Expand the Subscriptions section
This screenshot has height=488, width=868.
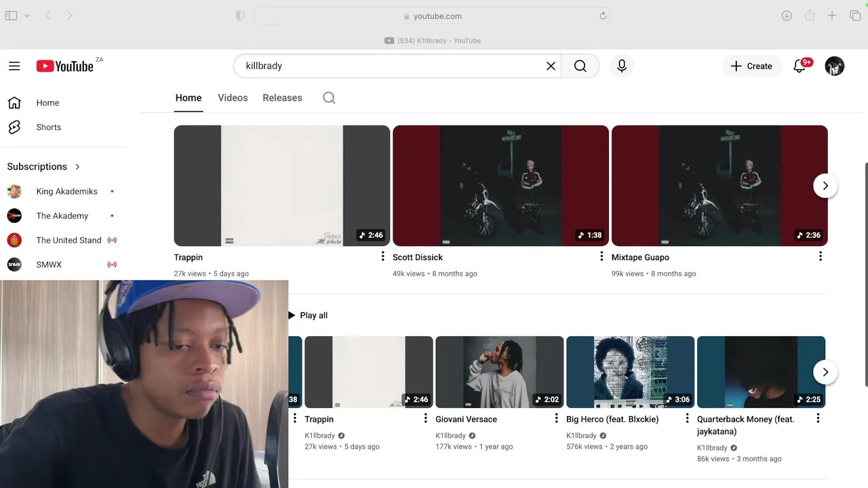44,167
